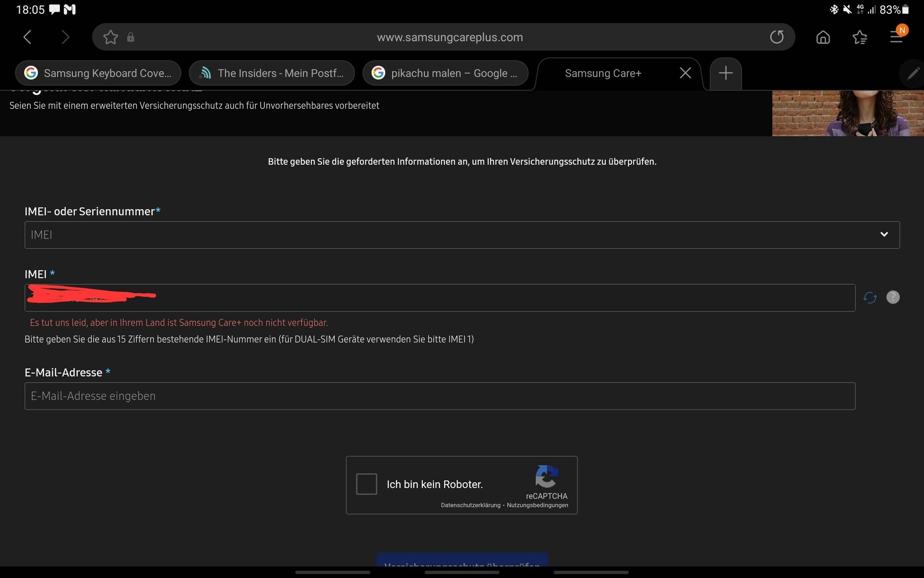Tap the message notification icon in status bar
The height and width of the screenshot is (578, 924).
click(54, 9)
